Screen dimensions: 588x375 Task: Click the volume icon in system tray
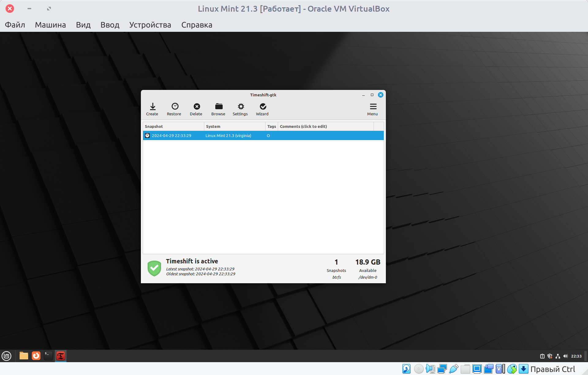[x=565, y=356]
